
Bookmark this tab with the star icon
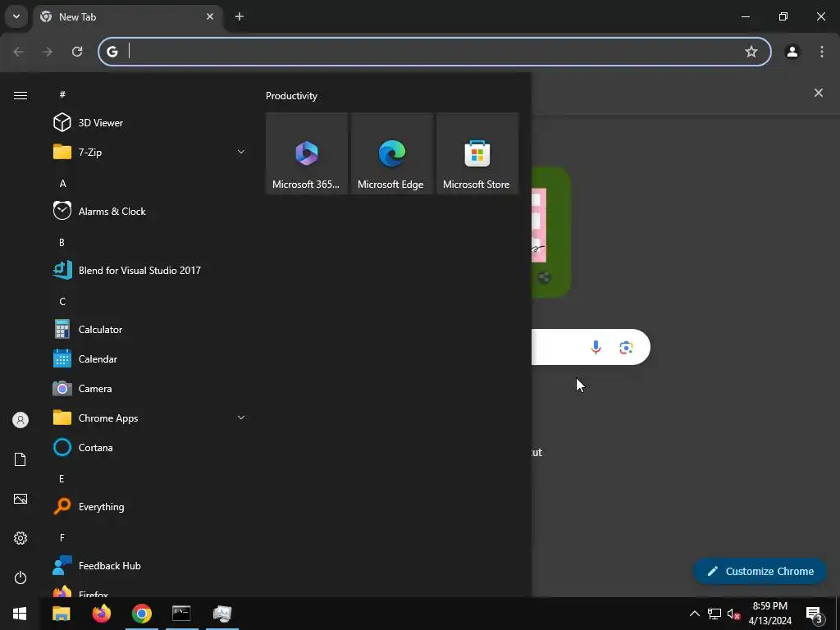[x=751, y=52]
